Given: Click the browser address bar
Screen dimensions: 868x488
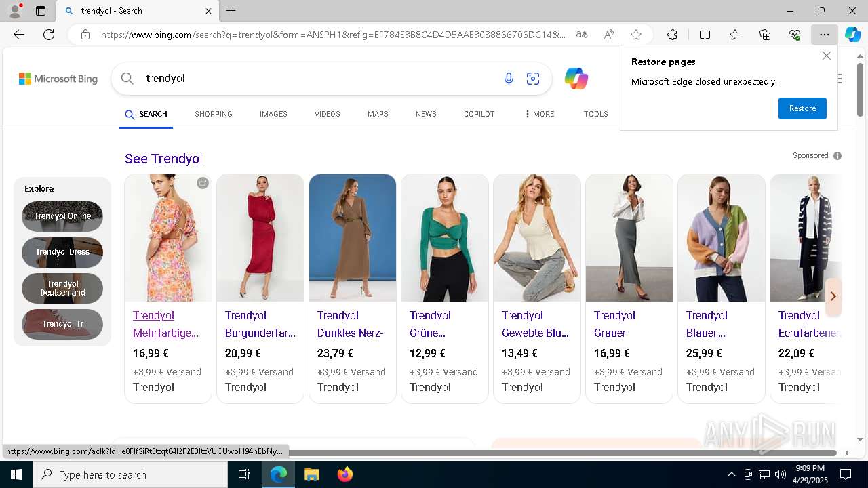Looking at the screenshot, I should (x=332, y=35).
